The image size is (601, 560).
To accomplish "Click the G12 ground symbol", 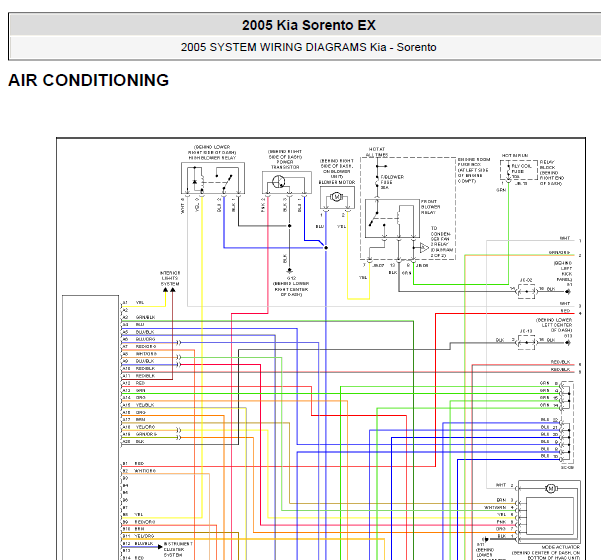I will (x=289, y=271).
